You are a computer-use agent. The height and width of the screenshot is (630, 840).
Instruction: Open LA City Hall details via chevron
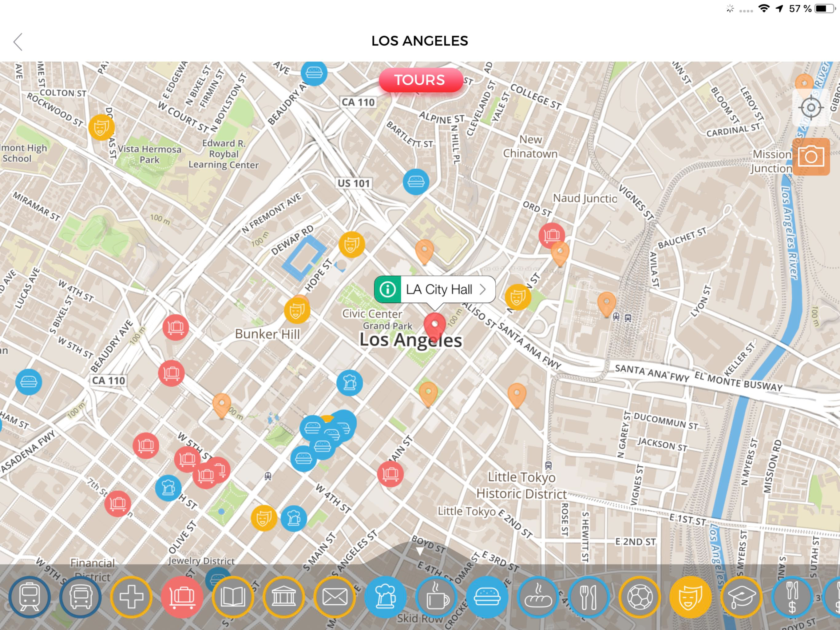(x=483, y=289)
